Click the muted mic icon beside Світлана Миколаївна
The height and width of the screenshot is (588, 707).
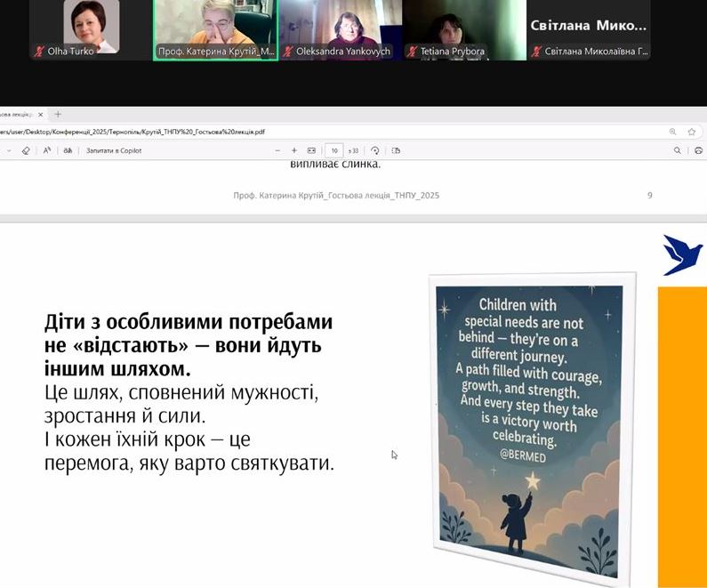(536, 52)
